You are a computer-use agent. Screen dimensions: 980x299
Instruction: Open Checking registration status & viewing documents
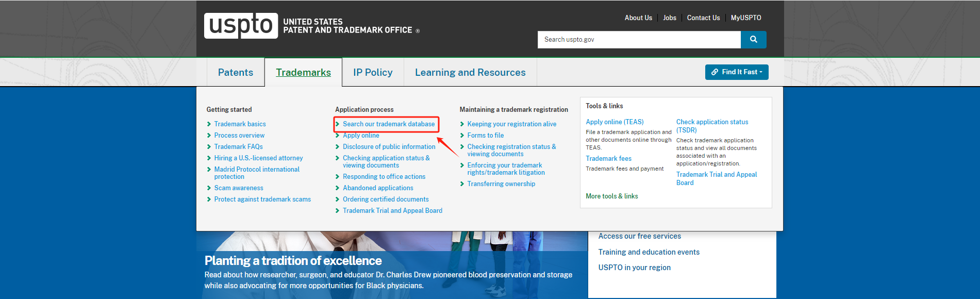click(511, 151)
